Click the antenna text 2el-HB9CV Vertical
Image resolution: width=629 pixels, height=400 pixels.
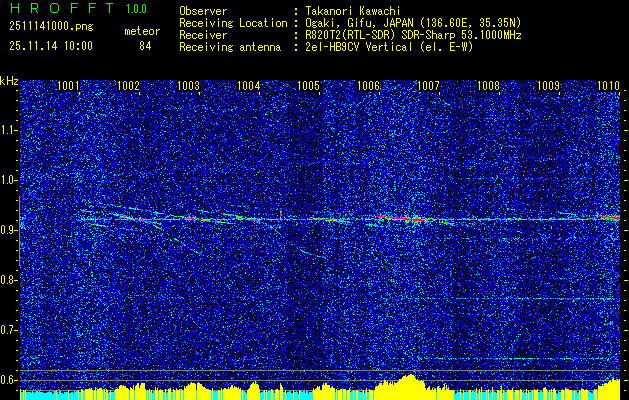pos(358,47)
